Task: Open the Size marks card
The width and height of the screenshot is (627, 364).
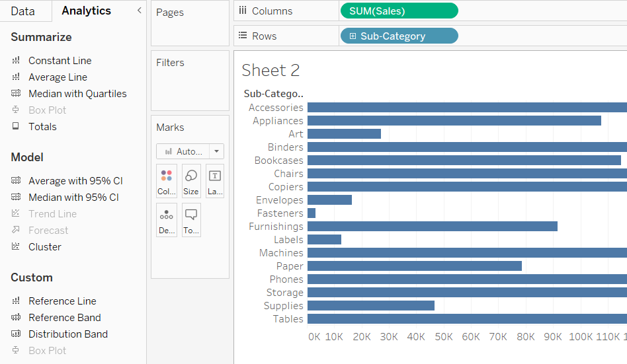Action: pos(191,181)
